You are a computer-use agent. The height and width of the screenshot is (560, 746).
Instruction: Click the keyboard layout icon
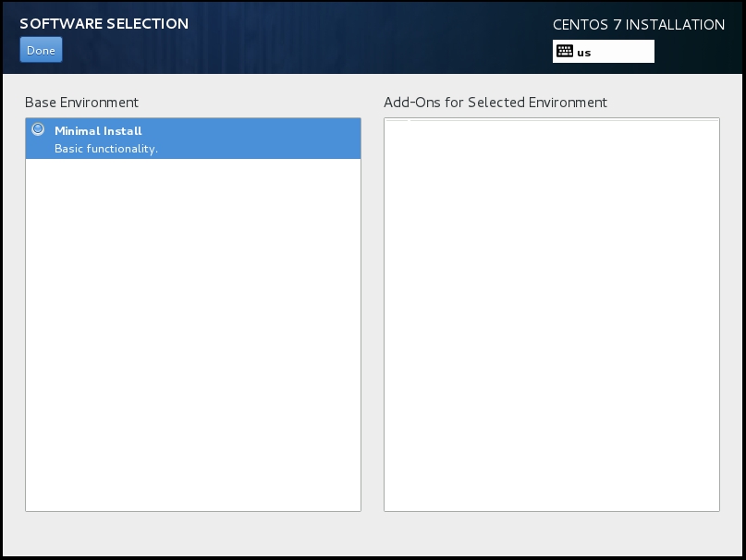pos(565,52)
